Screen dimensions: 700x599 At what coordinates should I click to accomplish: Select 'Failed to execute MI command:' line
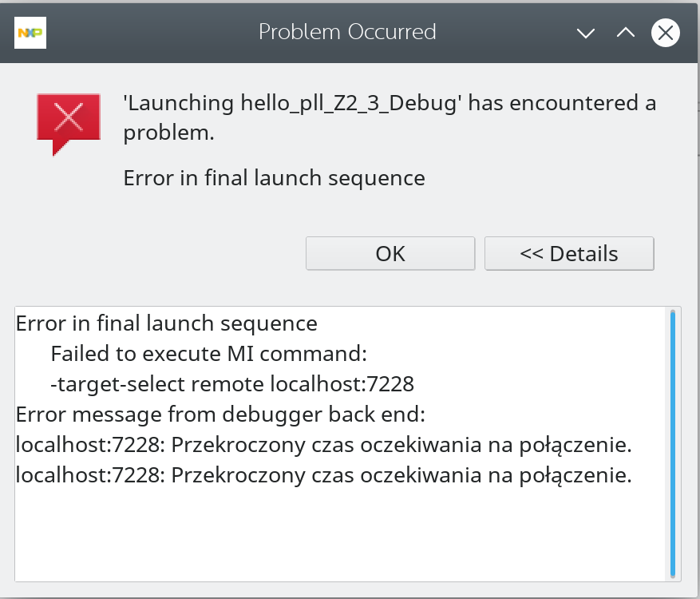208,354
